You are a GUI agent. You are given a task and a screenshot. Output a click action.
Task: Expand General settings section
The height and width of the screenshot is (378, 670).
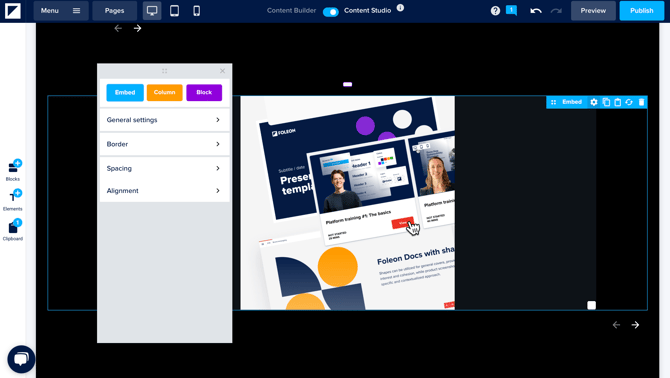[x=165, y=120]
